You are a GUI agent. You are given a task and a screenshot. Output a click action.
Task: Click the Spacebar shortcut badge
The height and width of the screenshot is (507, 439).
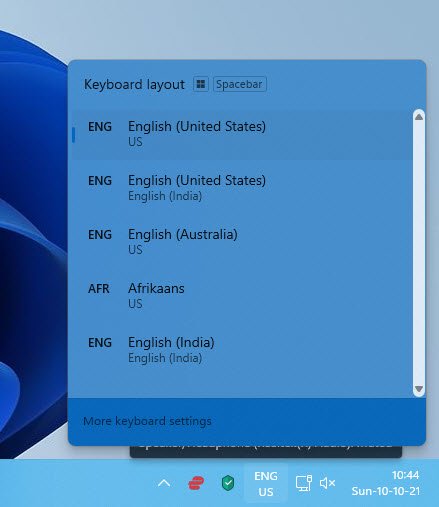click(x=239, y=84)
